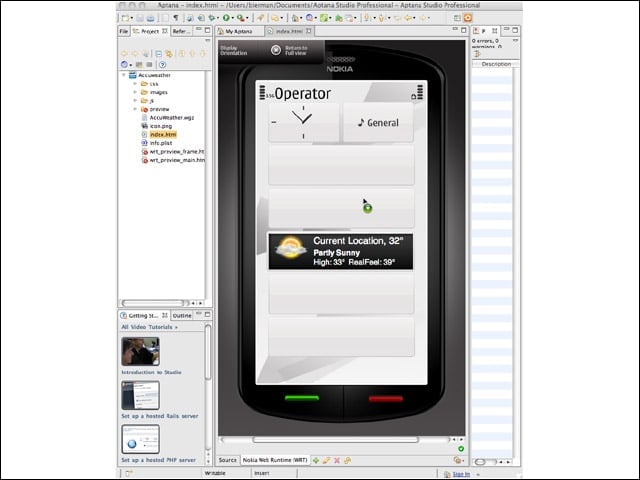Screen dimensions: 640x480
Task: Select the index.html editor tab
Action: tap(289, 31)
